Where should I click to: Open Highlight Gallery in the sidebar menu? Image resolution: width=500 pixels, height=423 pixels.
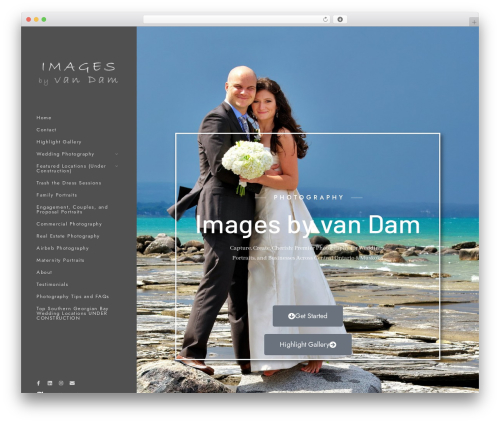(59, 142)
